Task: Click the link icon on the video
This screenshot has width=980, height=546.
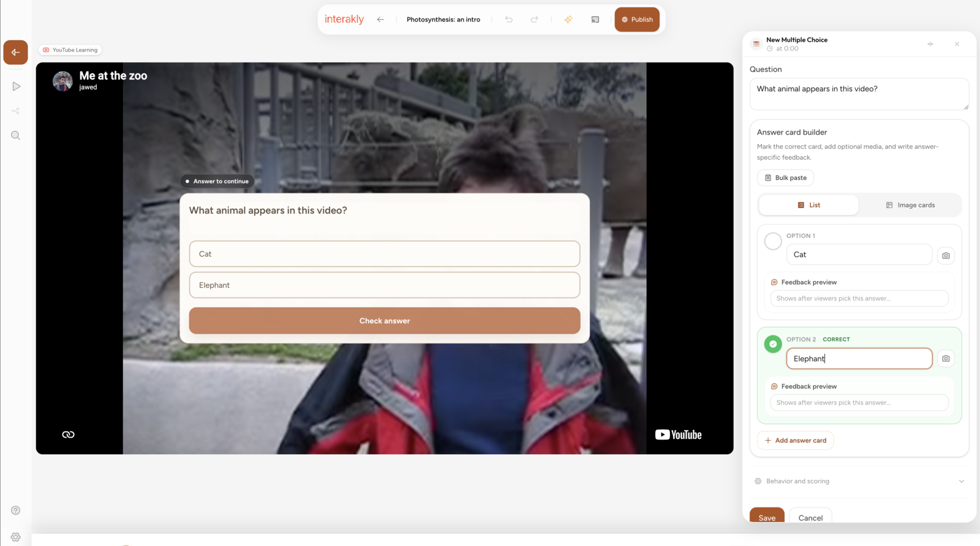Action: pos(69,435)
